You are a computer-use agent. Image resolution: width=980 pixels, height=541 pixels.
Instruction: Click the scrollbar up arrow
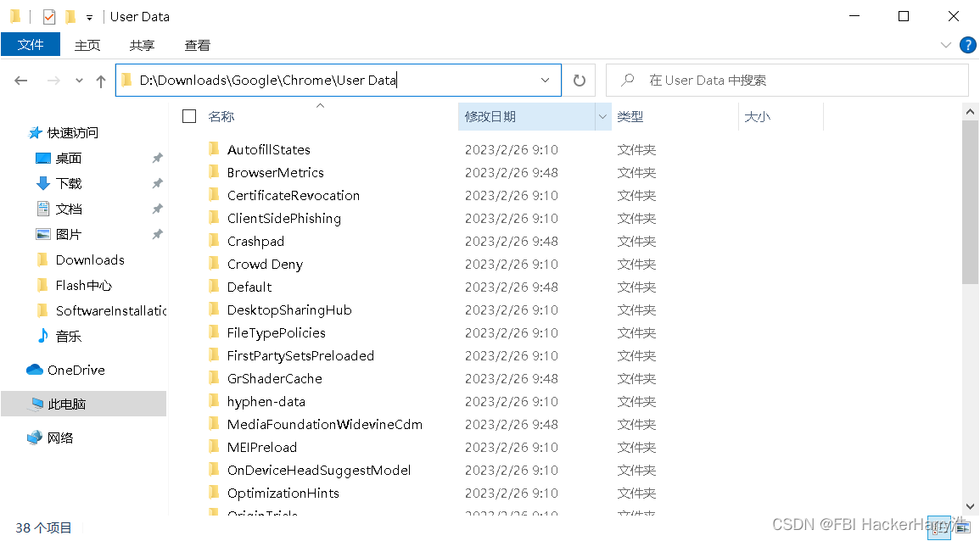[x=970, y=112]
